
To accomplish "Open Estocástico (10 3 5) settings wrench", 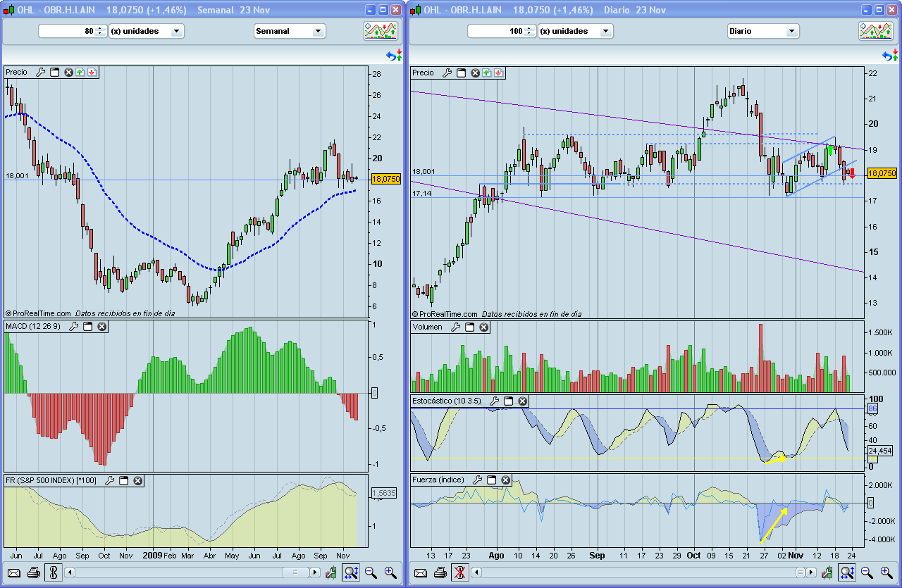I will [495, 401].
